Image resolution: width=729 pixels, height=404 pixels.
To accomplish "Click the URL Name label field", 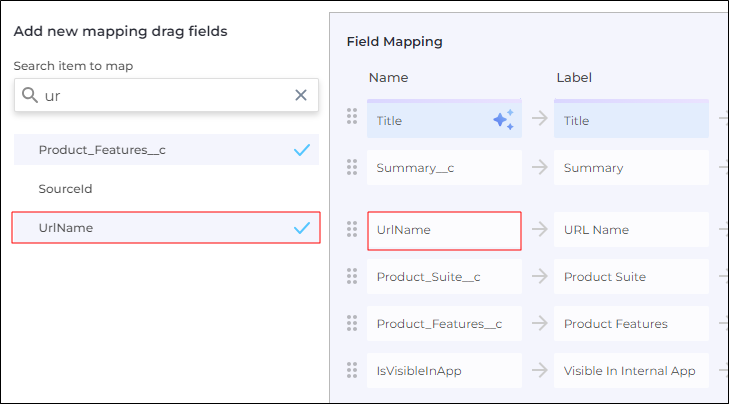I will 631,230.
